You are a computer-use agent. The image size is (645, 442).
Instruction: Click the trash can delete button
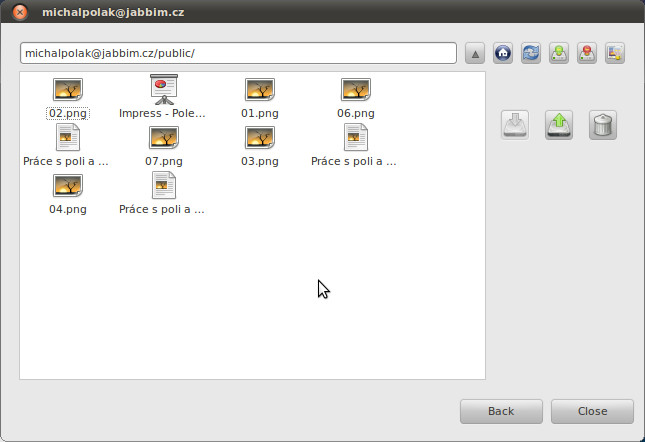click(x=603, y=124)
